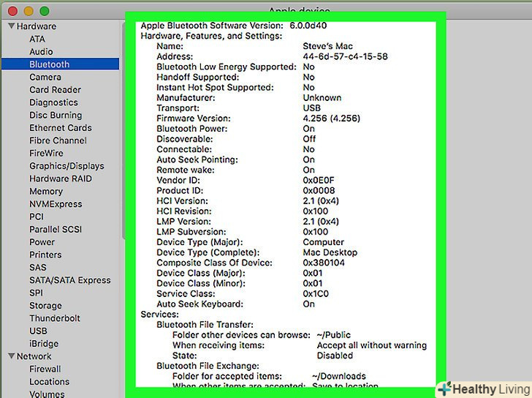Click the Hardware section header
Screen dimensions: 532x398
point(37,26)
